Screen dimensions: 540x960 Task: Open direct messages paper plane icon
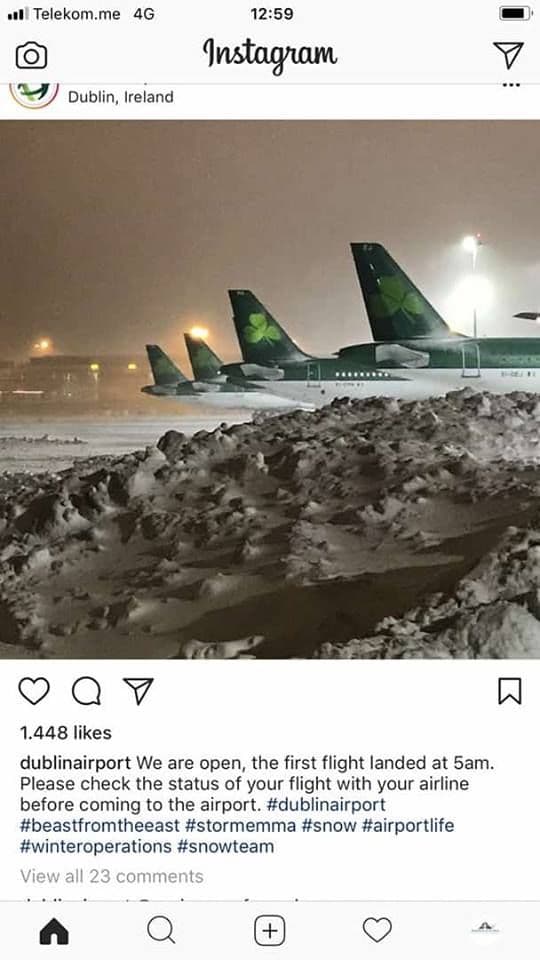click(508, 55)
